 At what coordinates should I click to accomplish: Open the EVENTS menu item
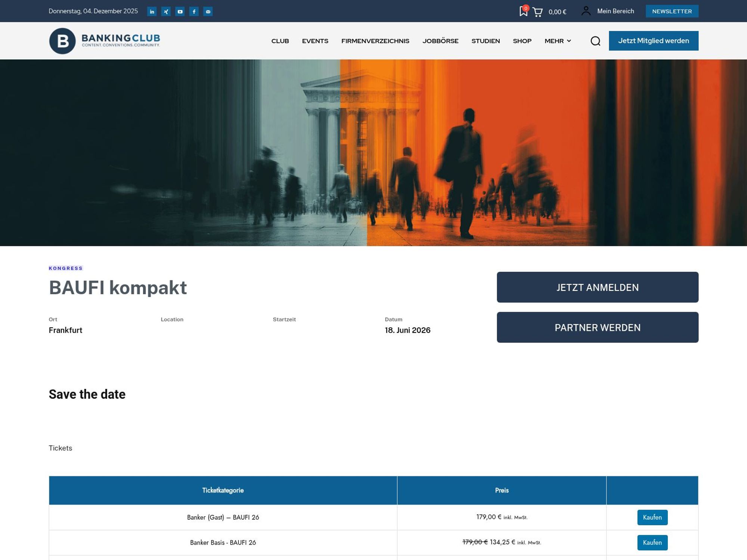click(315, 41)
